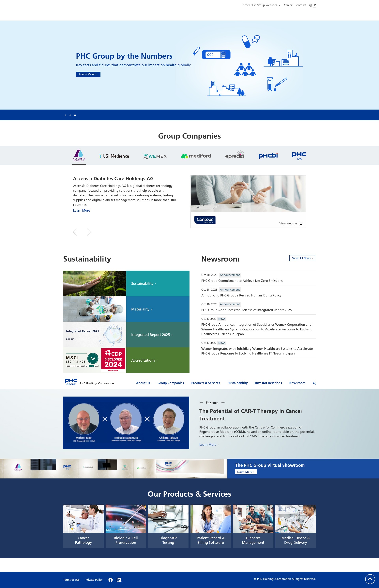Click Learn More under Ascensia Diabetes Care description
The width and height of the screenshot is (379, 588).
pyautogui.click(x=83, y=211)
